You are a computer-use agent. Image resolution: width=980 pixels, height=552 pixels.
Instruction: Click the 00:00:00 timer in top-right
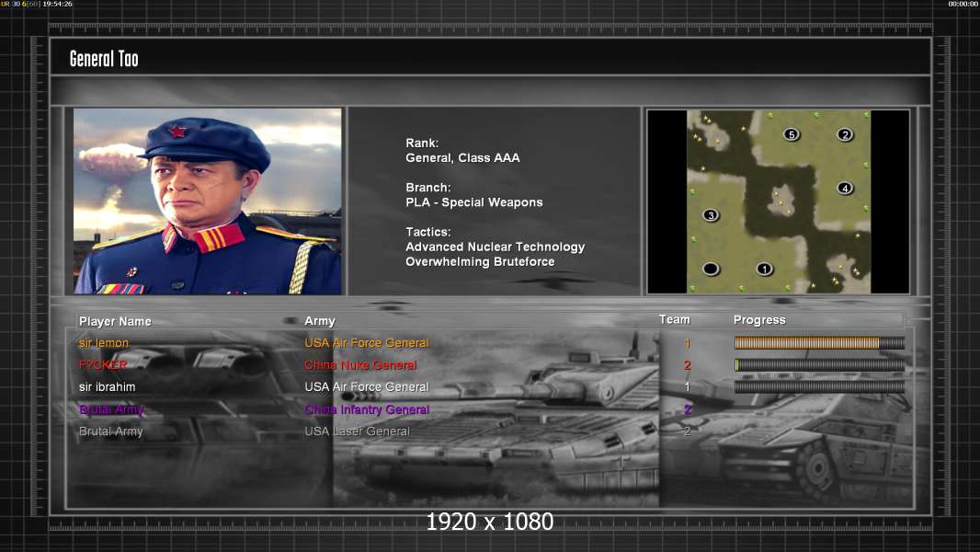click(x=963, y=4)
